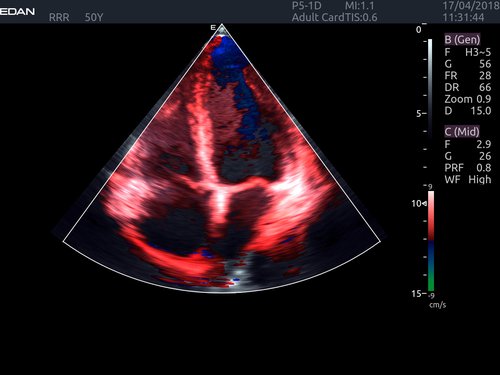Click frame rate value 28
The height and width of the screenshot is (375, 500).
tap(485, 75)
